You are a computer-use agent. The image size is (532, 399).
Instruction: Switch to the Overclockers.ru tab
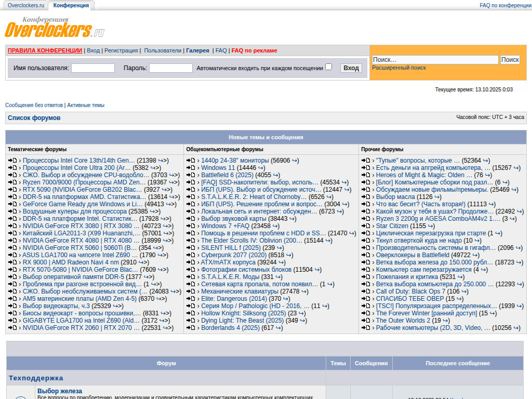[26, 5]
